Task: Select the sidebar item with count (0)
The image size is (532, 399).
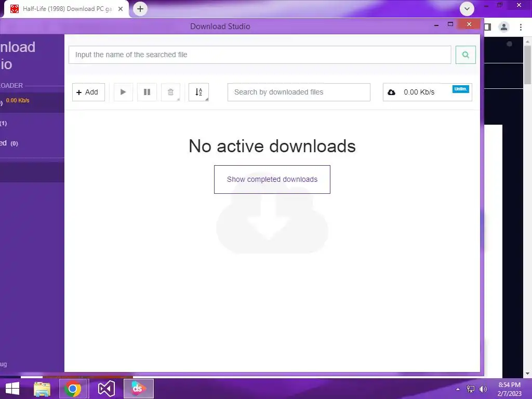Action: coord(32,143)
